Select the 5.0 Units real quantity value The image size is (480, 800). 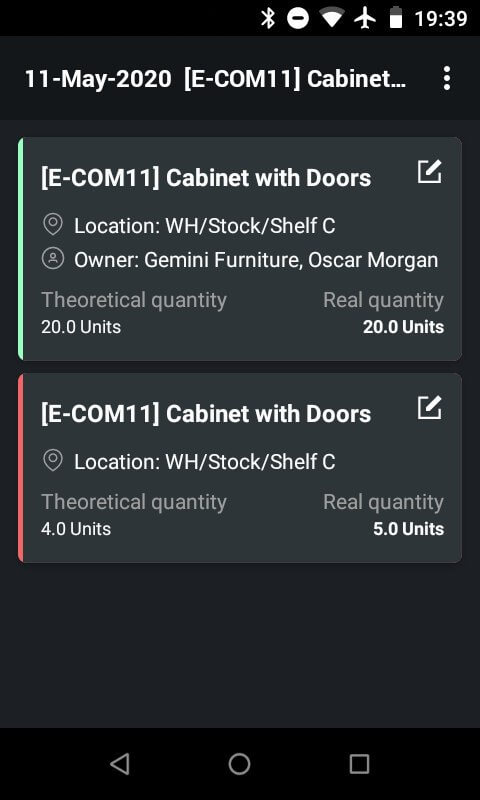tap(408, 529)
